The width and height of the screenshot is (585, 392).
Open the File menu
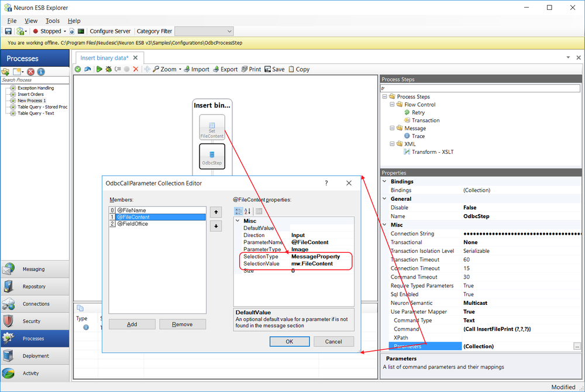click(12, 21)
